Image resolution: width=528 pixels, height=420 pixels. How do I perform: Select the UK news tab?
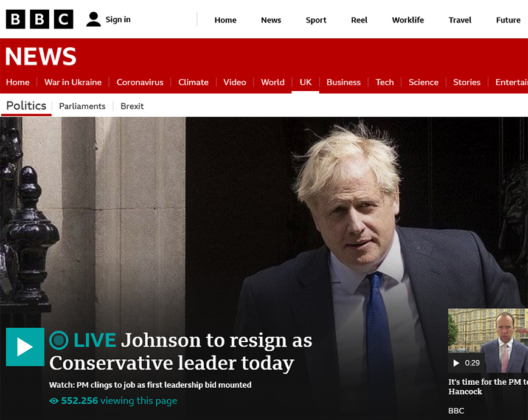click(x=305, y=82)
